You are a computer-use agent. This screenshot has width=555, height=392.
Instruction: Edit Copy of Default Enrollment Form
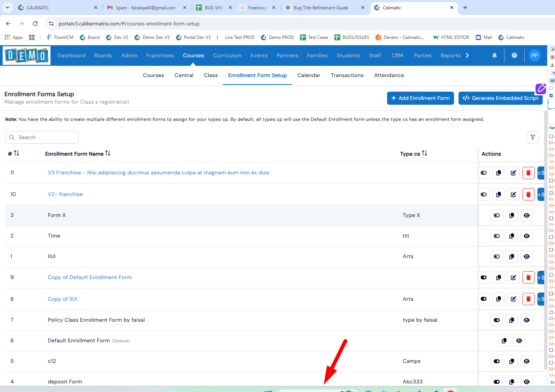[x=513, y=278]
